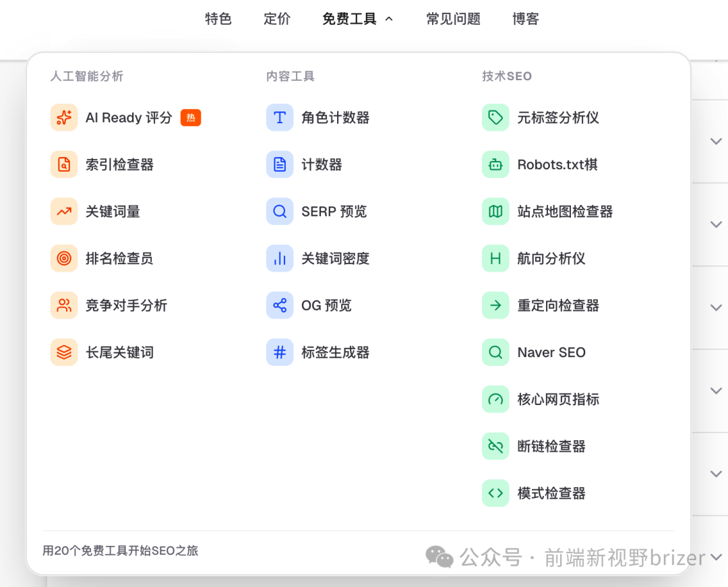The width and height of the screenshot is (728, 587).
Task: Select the AI Ready 评分 sparkle icon
Action: click(63, 117)
